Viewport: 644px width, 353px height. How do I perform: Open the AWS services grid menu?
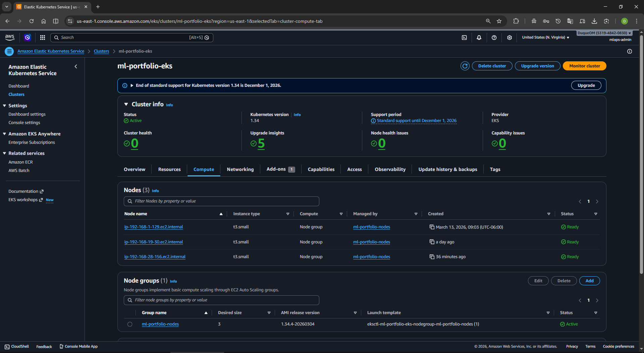[43, 38]
